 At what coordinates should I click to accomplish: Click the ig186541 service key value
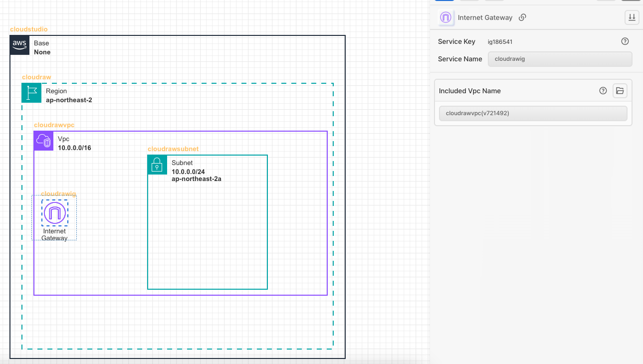[500, 42]
